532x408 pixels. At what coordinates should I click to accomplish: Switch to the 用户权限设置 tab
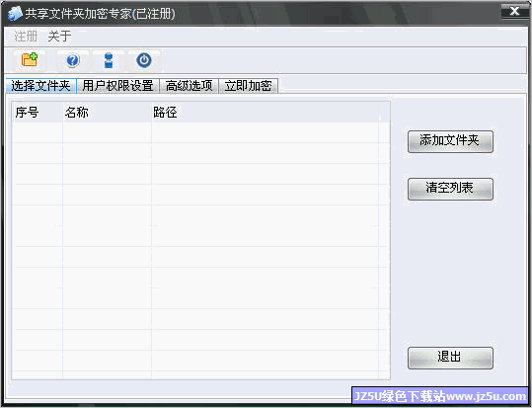(117, 86)
